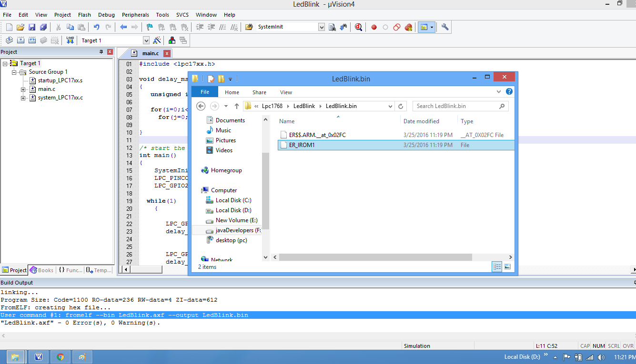Go up one folder level in Explorer
This screenshot has width=636, height=364.
(x=237, y=106)
